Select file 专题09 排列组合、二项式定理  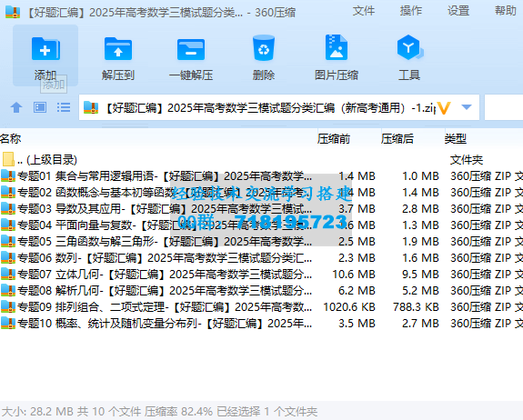click(262, 306)
